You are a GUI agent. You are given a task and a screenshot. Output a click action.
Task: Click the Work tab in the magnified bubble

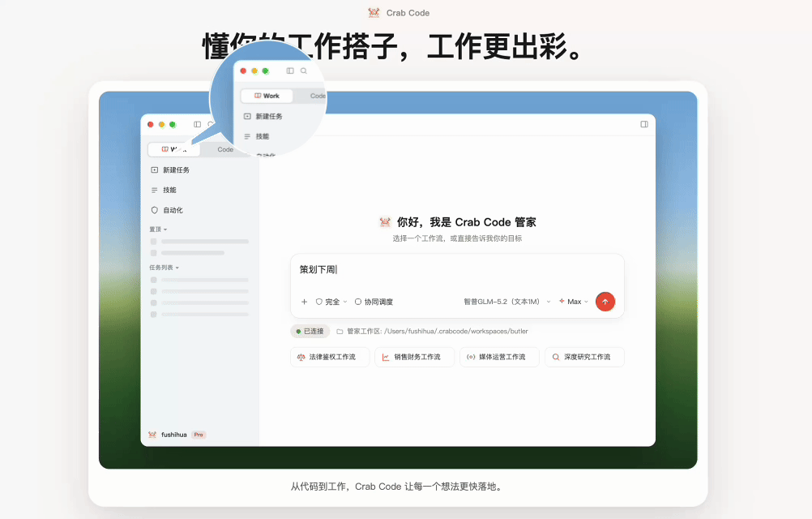tap(267, 96)
